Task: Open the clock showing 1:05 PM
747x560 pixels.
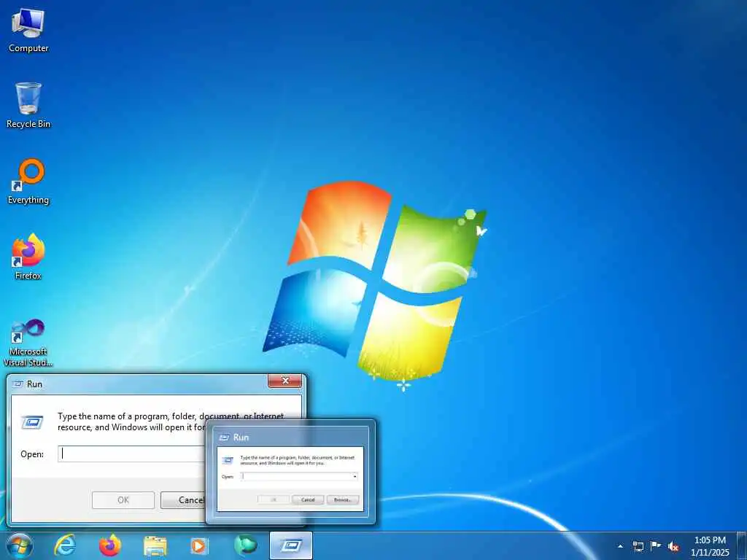Action: click(710, 546)
